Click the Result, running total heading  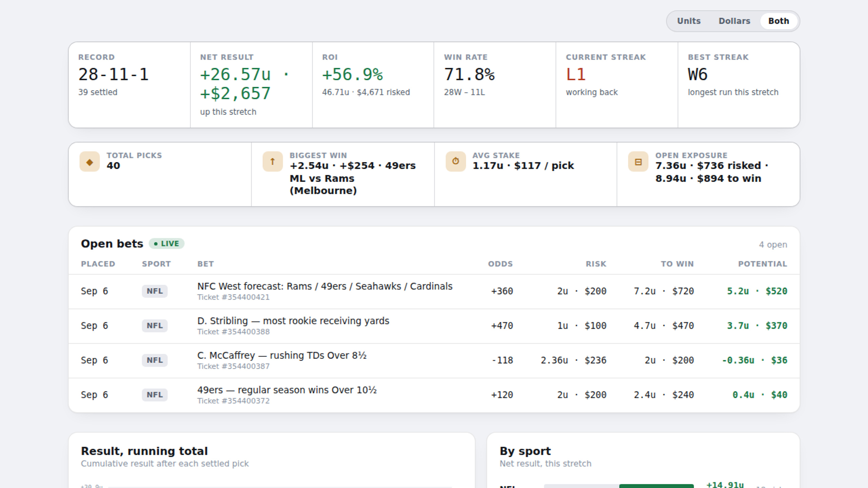[x=144, y=451]
